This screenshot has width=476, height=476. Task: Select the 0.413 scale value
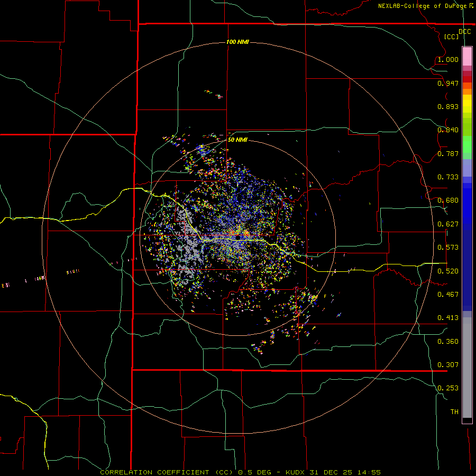pos(448,318)
